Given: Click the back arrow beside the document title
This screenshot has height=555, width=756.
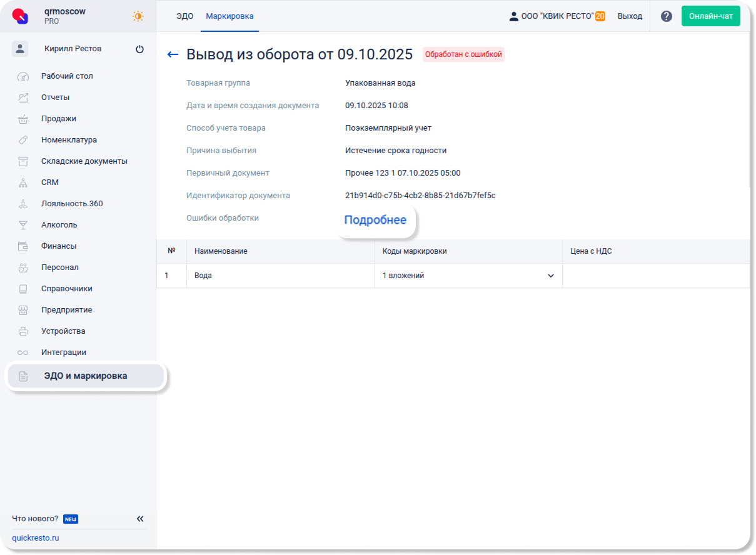Looking at the screenshot, I should point(173,54).
